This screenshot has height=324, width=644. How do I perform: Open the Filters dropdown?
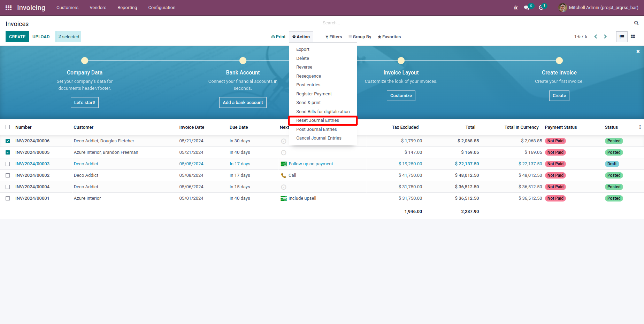334,37
